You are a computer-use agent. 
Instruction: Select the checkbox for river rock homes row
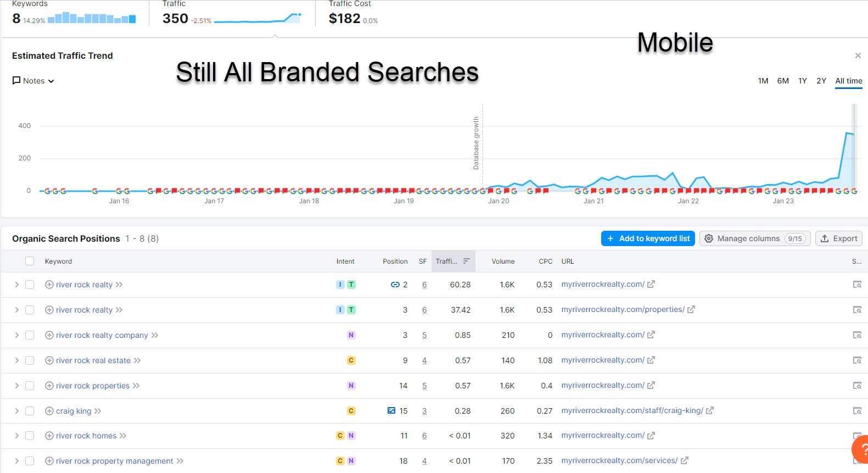pos(30,436)
